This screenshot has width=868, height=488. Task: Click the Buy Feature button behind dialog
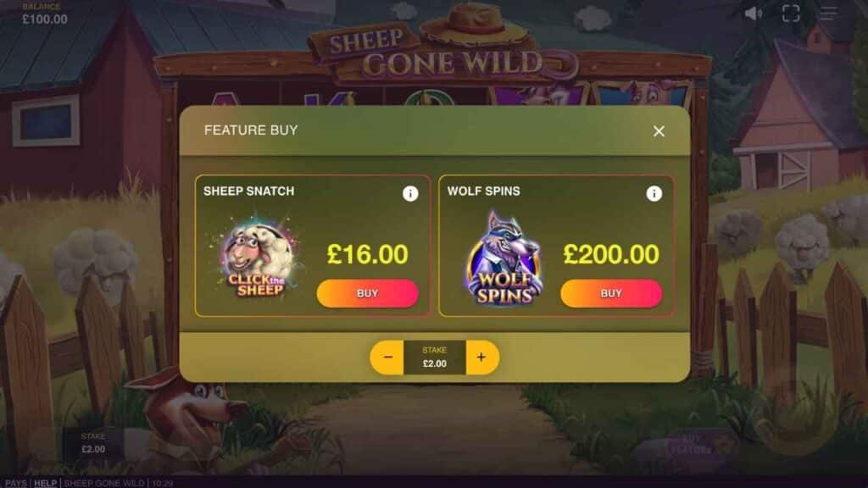(692, 445)
